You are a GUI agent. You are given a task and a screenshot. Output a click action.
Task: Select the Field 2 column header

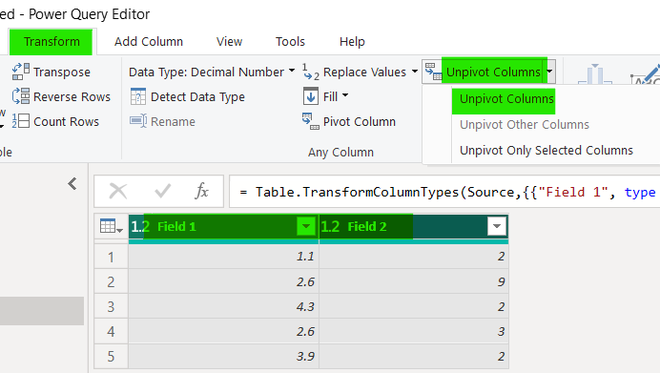click(414, 226)
